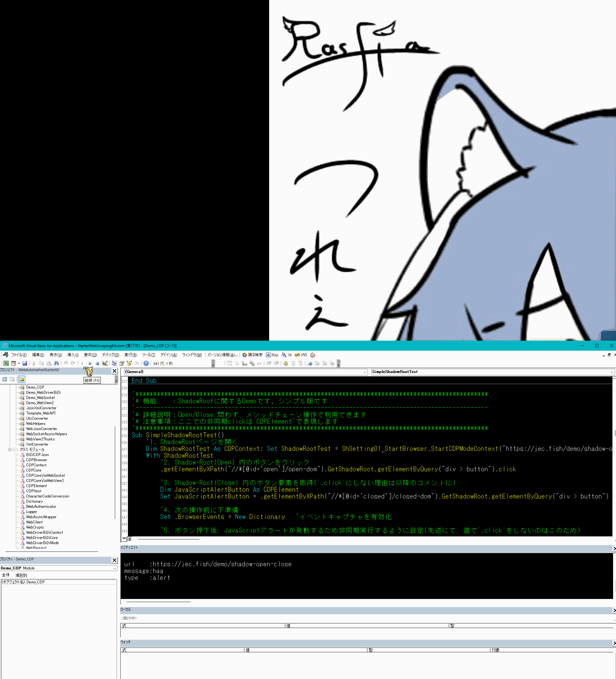Viewport: 616px width, 679px height.
Task: Select CDPElement class module in tree
Action: click(36, 486)
